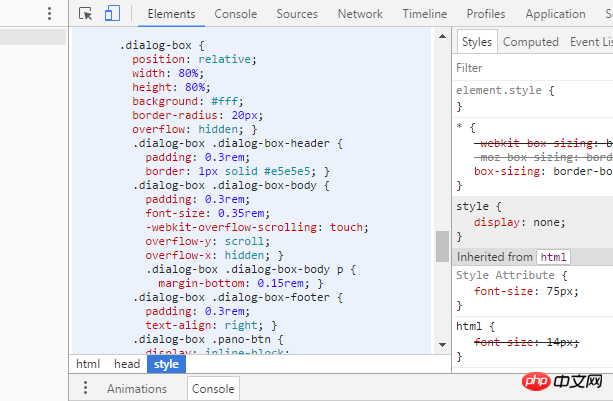This screenshot has width=613, height=401.
Task: Select the head breadcrumb
Action: 127,364
